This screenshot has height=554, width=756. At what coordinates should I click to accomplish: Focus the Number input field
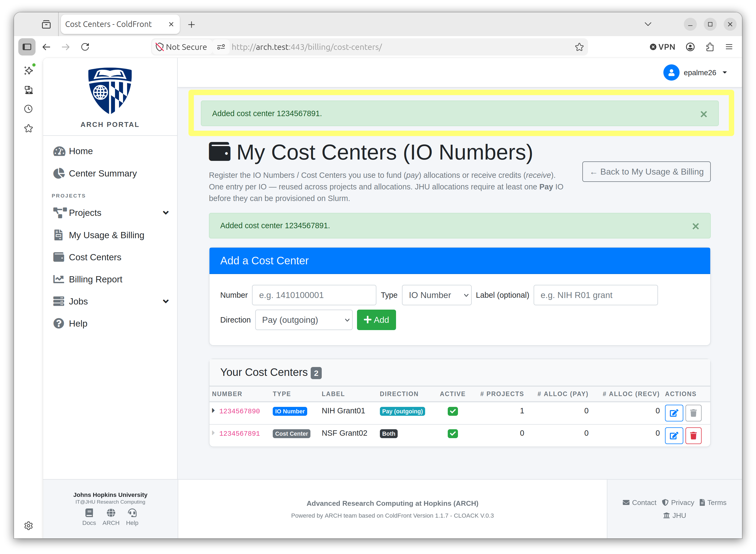(x=314, y=295)
